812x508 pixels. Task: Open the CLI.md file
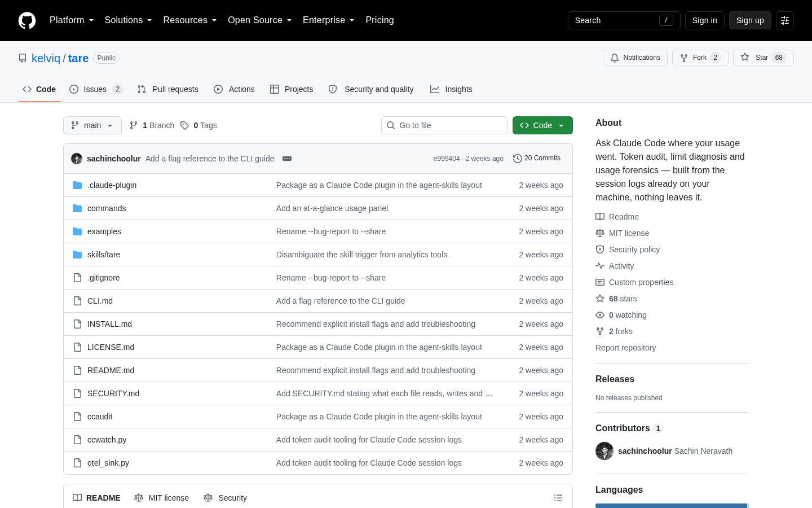coord(100,301)
